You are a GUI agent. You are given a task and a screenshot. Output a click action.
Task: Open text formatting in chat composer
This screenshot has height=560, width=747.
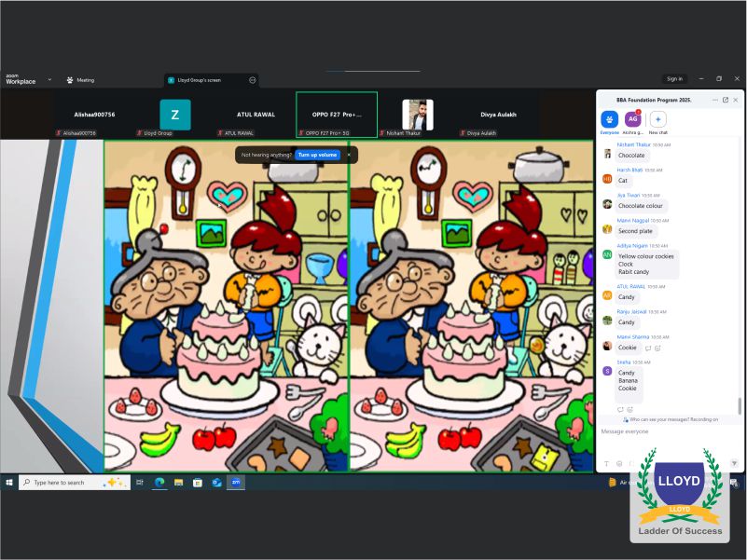606,463
